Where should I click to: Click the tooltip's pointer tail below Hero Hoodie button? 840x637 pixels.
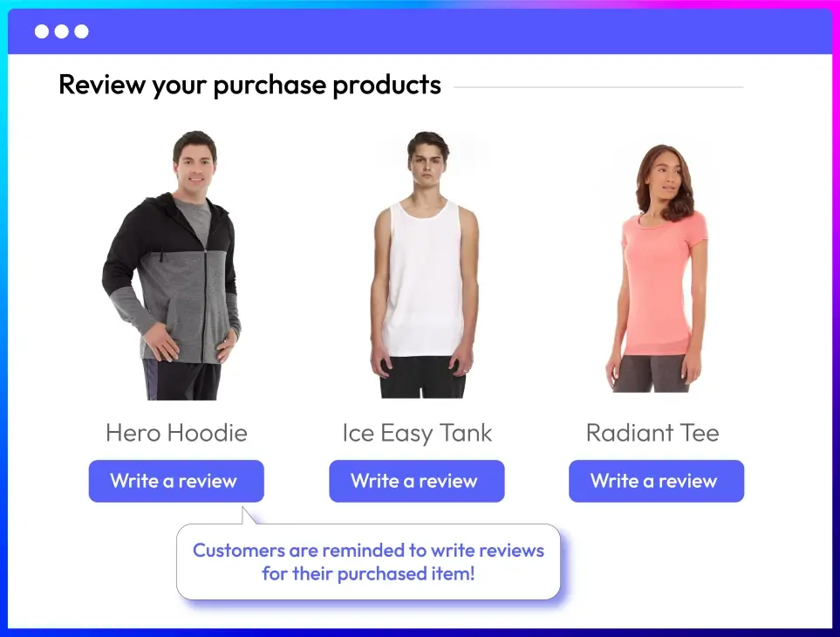tap(248, 516)
